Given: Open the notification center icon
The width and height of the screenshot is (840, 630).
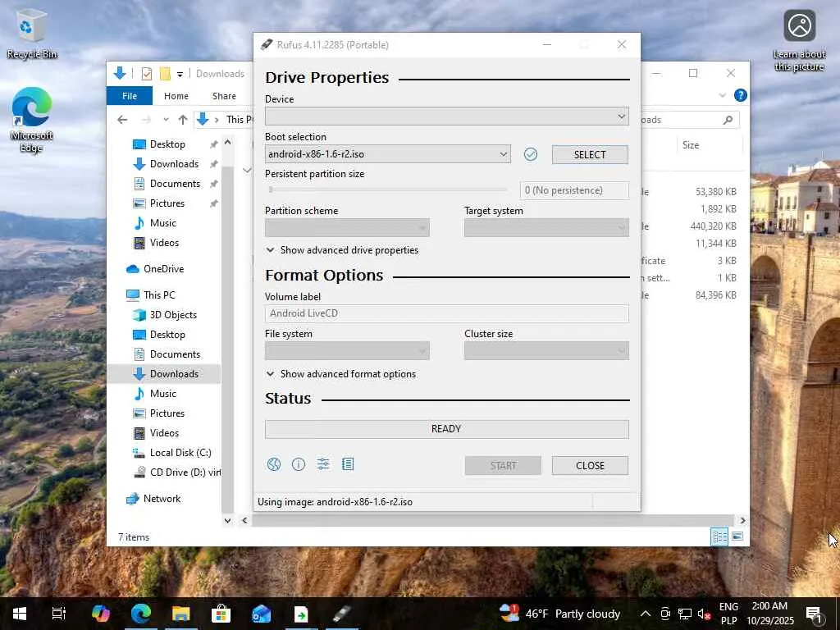Looking at the screenshot, I should [814, 614].
